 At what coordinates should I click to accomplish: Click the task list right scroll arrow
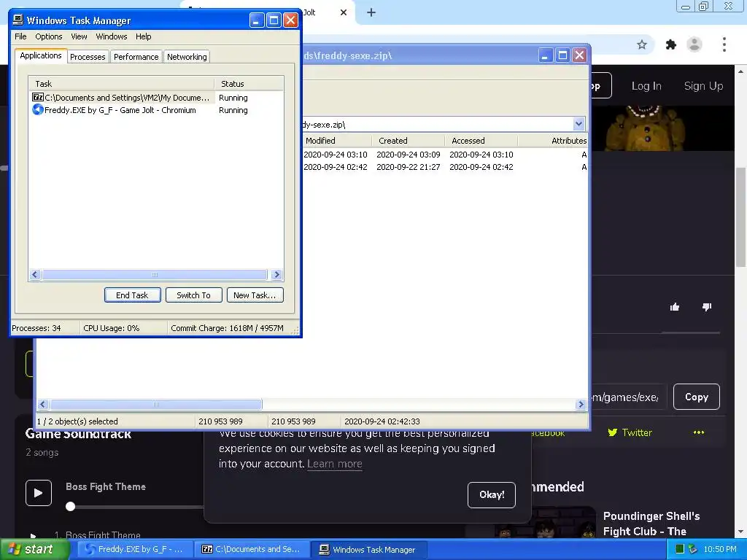tap(276, 275)
